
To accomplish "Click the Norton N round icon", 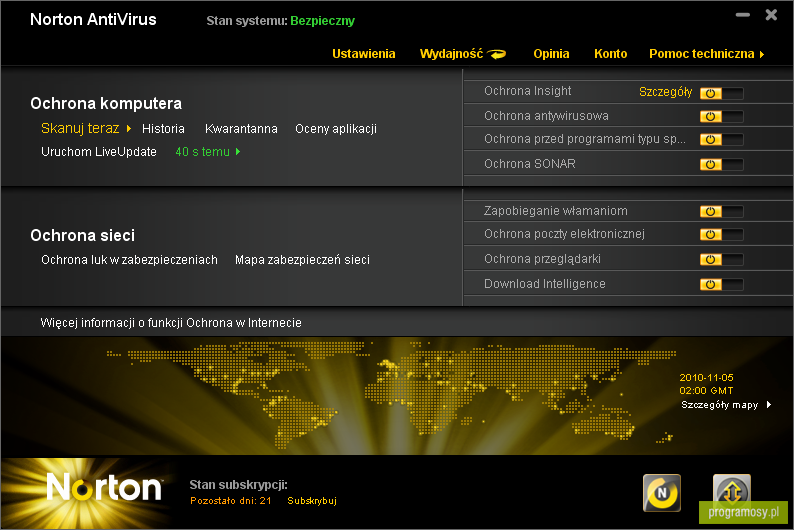I will pyautogui.click(x=662, y=493).
